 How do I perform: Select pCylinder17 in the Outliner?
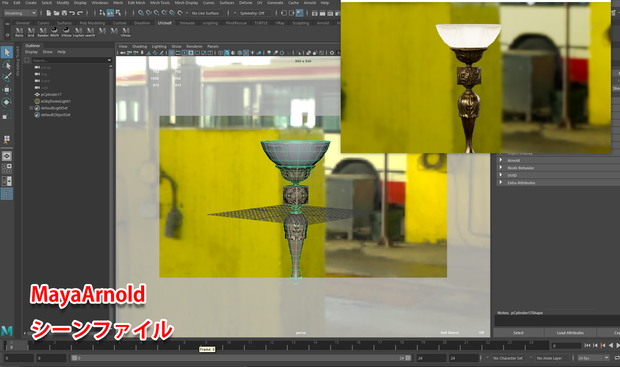point(51,95)
